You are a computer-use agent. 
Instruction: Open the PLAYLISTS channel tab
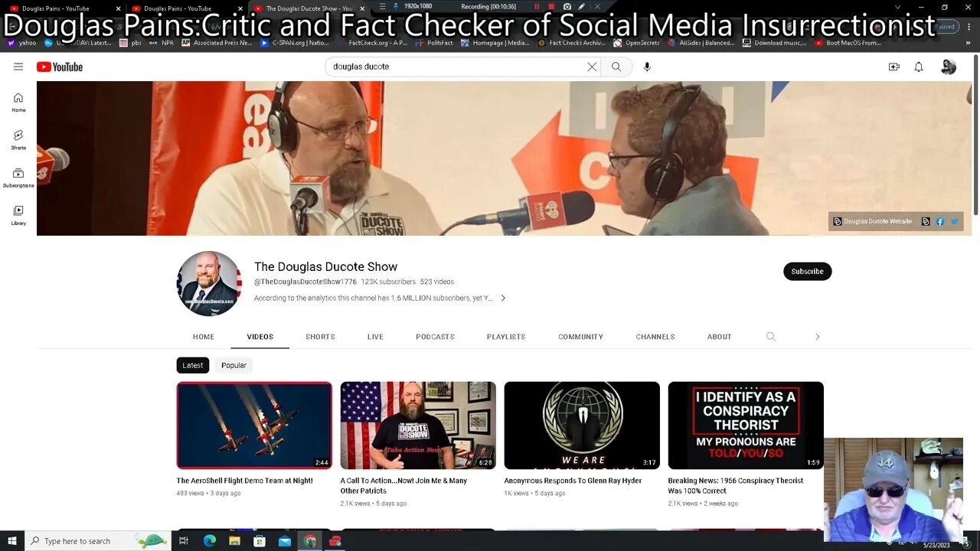pyautogui.click(x=506, y=337)
